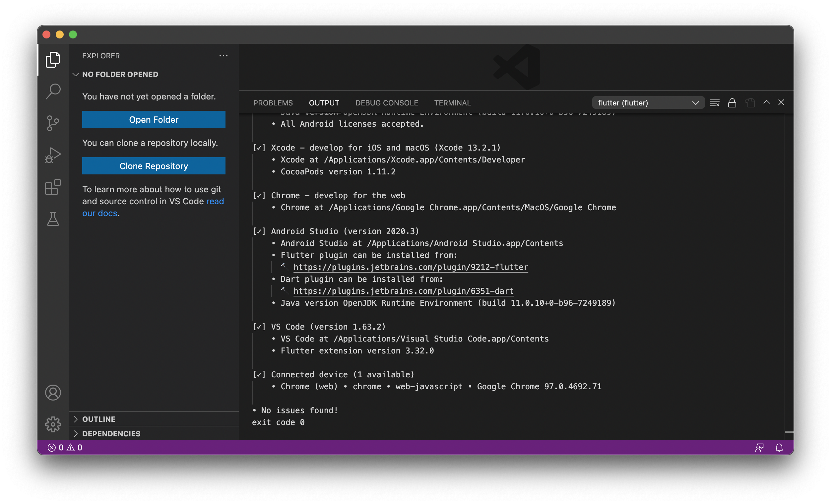Clear the output panel
Viewport: 831px width, 504px height.
[x=715, y=103]
